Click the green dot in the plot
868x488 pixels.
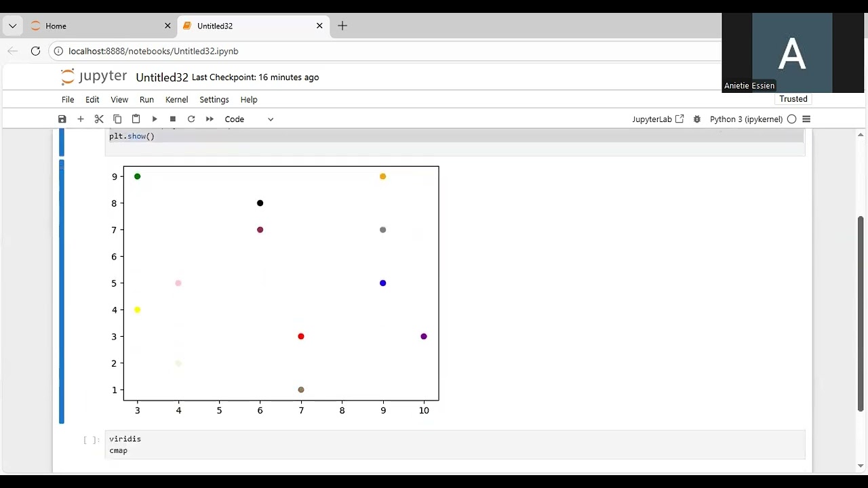pos(138,176)
